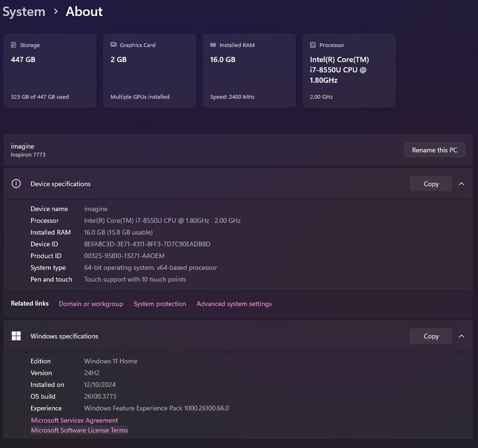Click the 'Related links' label
The image size is (478, 448).
point(30,303)
